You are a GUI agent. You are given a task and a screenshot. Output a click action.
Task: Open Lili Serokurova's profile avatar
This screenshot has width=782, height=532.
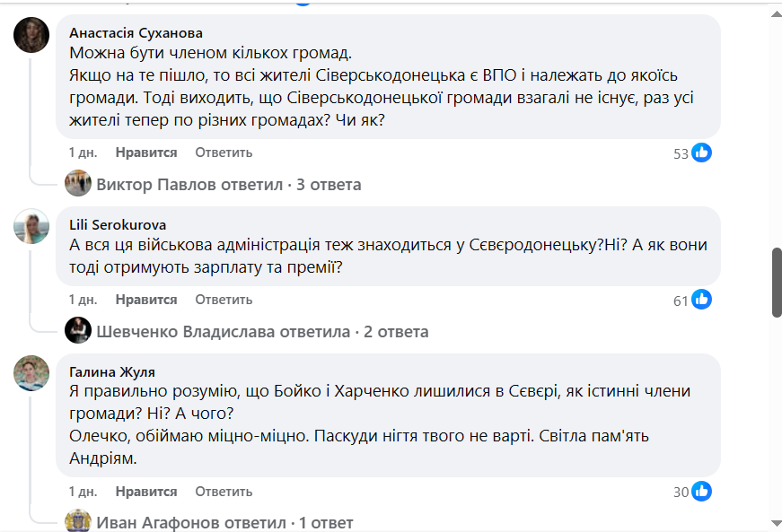pyautogui.click(x=31, y=227)
